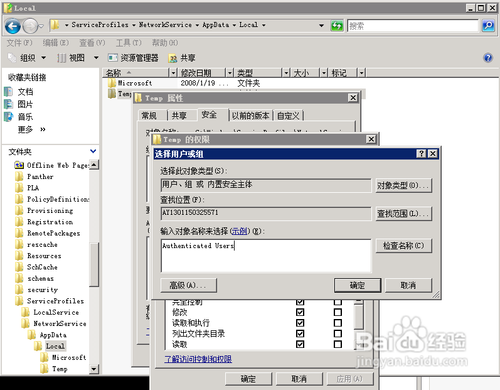Check deny checkbox for 修改

(338, 312)
